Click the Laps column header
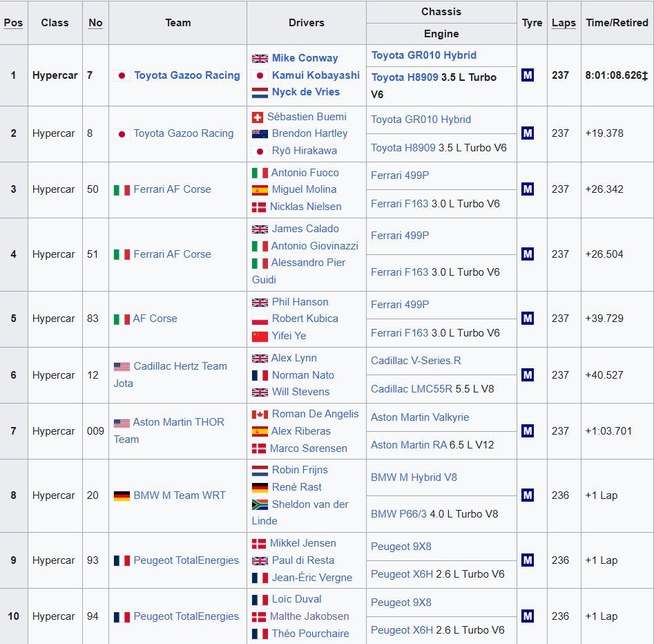Image resolution: width=654 pixels, height=644 pixels. coord(564,23)
